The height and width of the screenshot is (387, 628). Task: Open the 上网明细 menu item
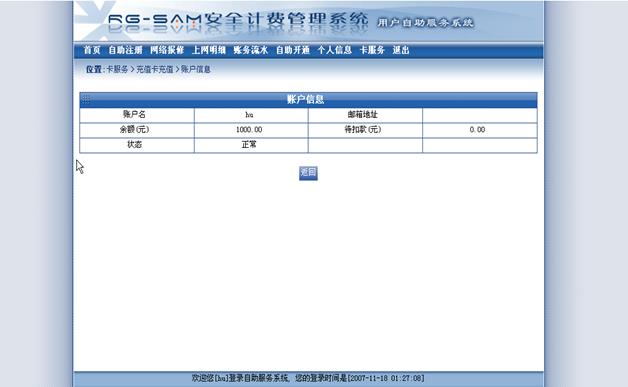point(209,50)
